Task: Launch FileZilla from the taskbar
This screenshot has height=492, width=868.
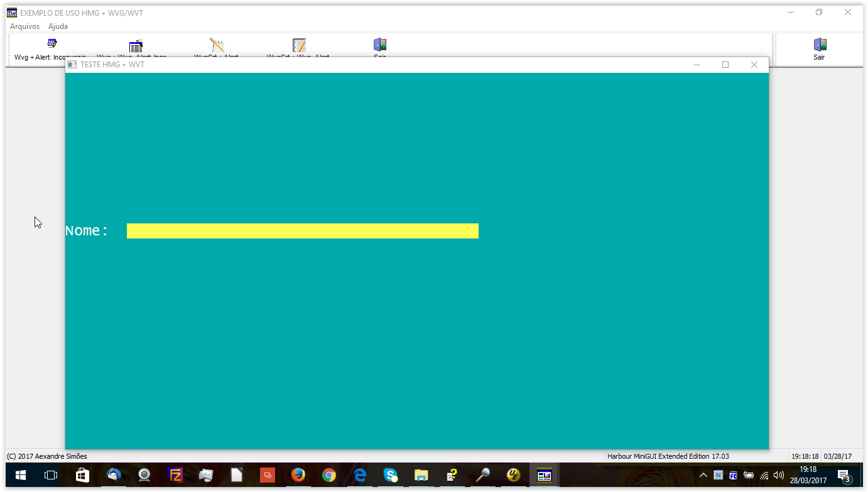Action: pos(176,476)
